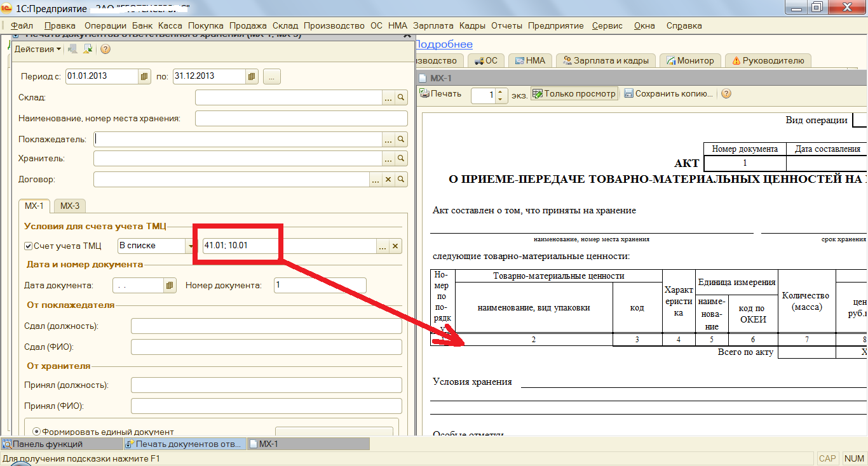Click the Печать printer button in МХ-1
The image size is (868, 466).
tap(440, 94)
